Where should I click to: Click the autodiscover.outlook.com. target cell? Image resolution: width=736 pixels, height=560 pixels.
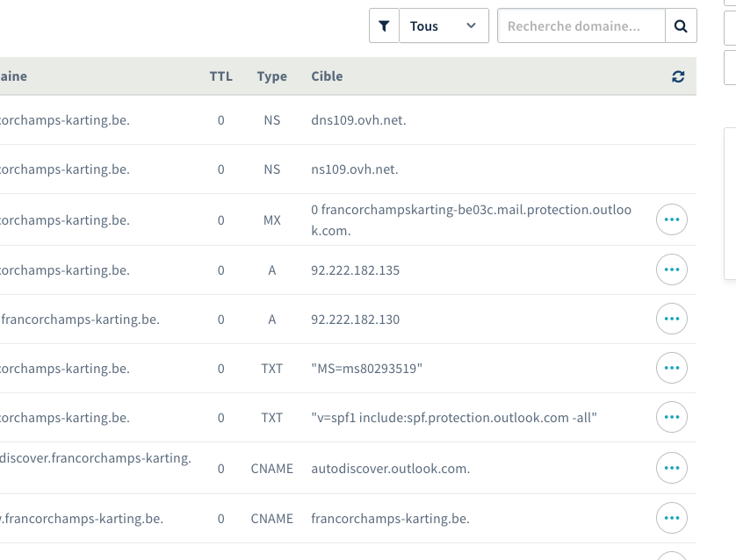pos(391,468)
